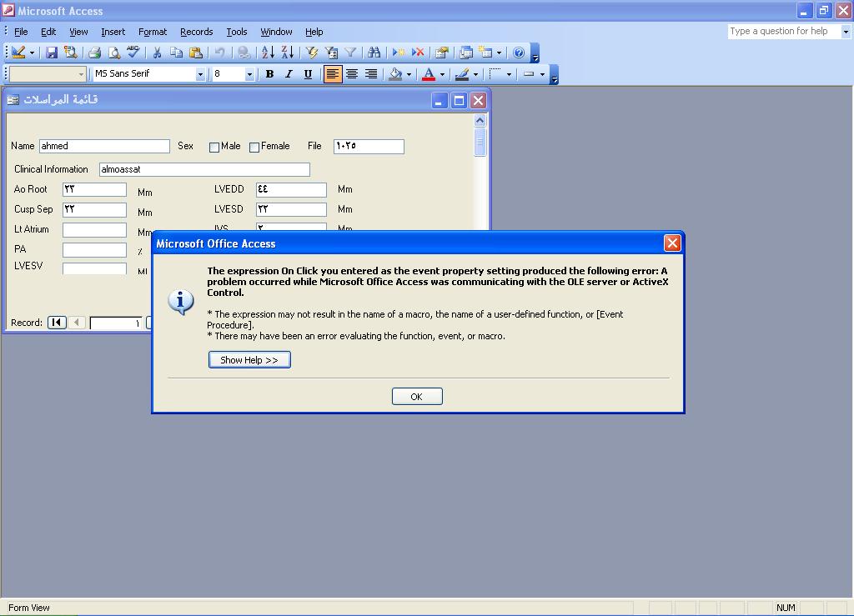854x616 pixels.
Task: Click the Paste clipboard icon
Action: (x=195, y=53)
